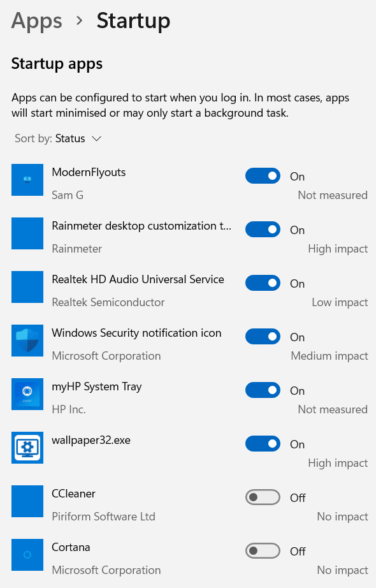The image size is (376, 588).
Task: Disable wallpaper32.exe startup toggle
Action: (x=263, y=444)
